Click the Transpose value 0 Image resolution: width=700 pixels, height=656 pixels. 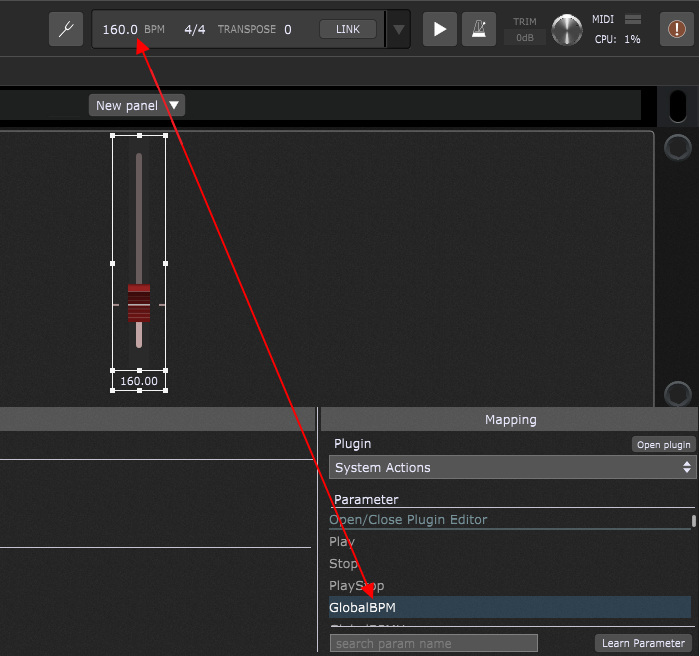tap(288, 29)
